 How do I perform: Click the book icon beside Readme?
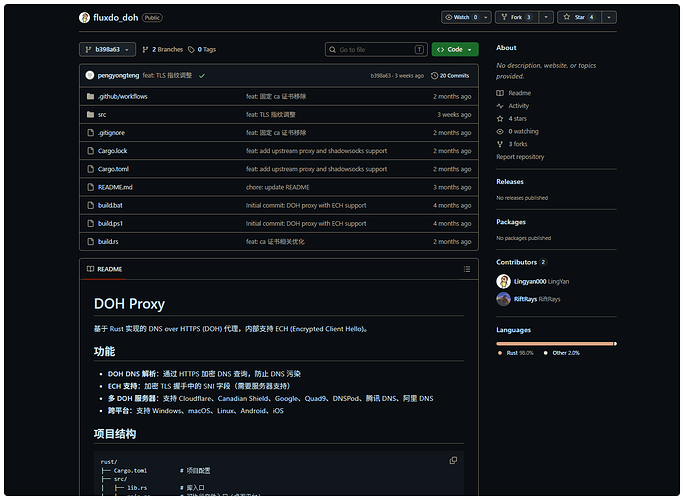pyautogui.click(x=500, y=93)
